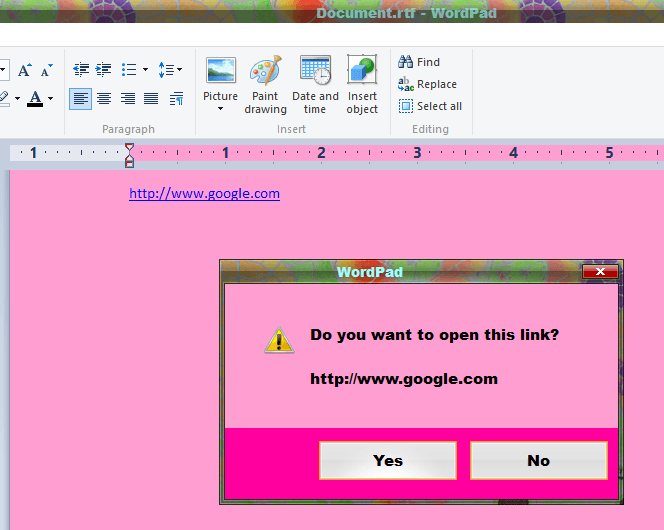Click the Paragraph group label
Screen dimensions: 664x530
coord(128,129)
